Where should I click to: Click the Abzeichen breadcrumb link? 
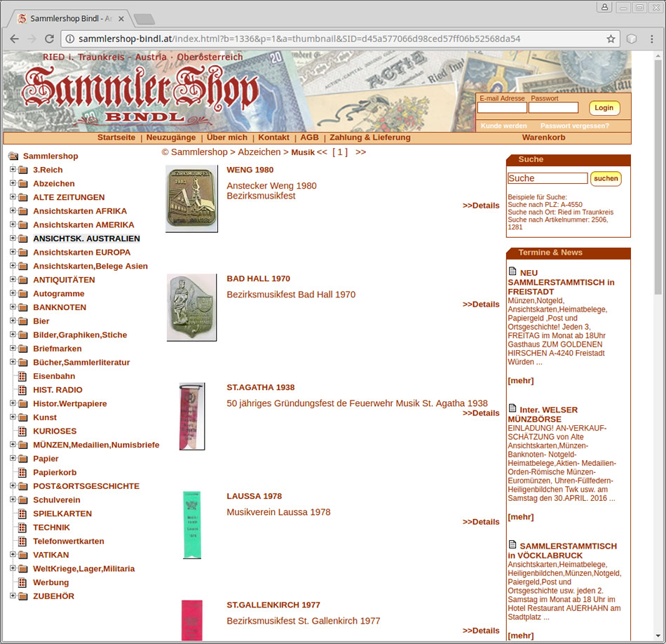point(259,152)
